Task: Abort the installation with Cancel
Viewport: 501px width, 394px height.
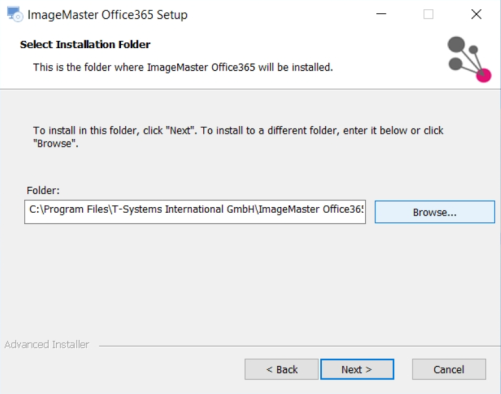Action: pyautogui.click(x=449, y=369)
